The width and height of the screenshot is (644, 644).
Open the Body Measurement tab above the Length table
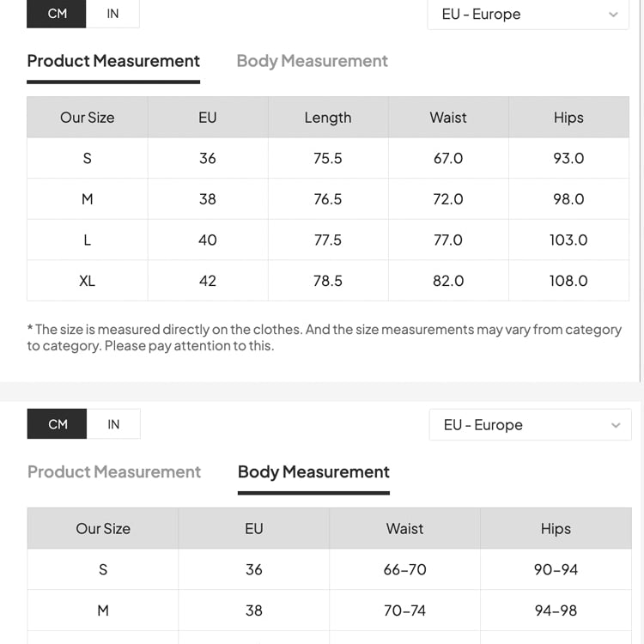click(x=312, y=61)
